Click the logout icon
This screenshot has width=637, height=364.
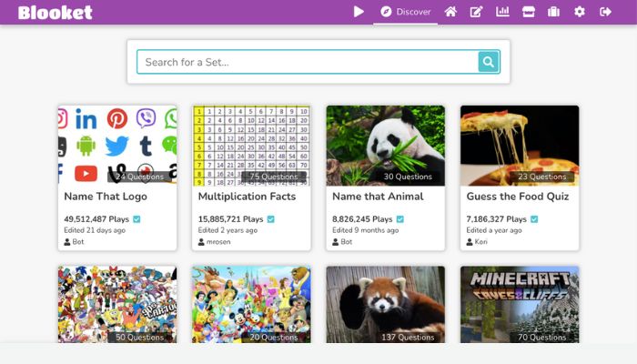(606, 11)
